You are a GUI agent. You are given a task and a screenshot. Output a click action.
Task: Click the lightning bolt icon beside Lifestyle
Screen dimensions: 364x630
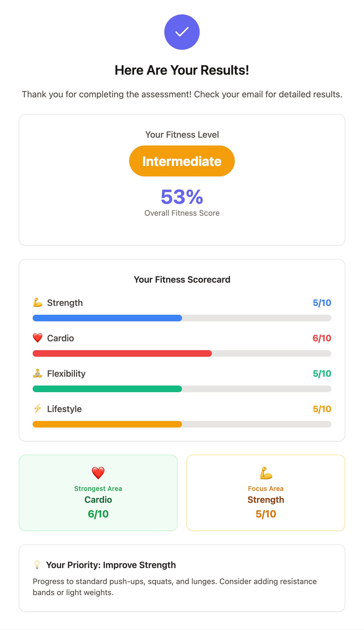(x=38, y=409)
